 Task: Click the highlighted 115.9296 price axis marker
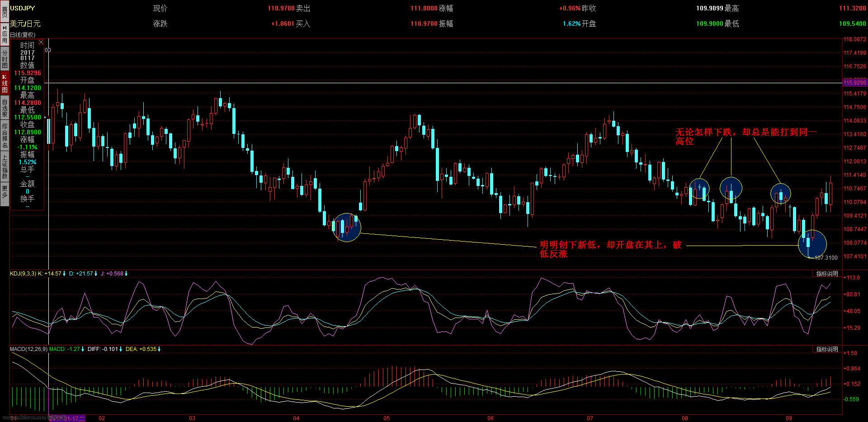855,83
